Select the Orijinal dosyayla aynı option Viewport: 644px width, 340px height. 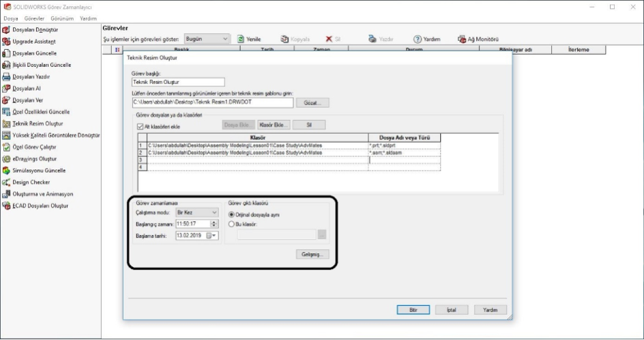coord(233,213)
